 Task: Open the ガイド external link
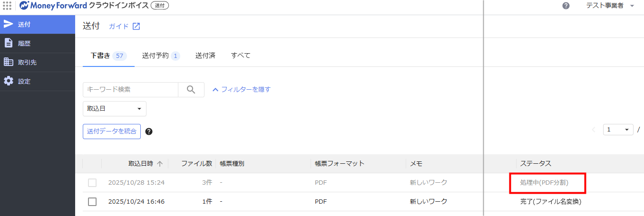(124, 27)
